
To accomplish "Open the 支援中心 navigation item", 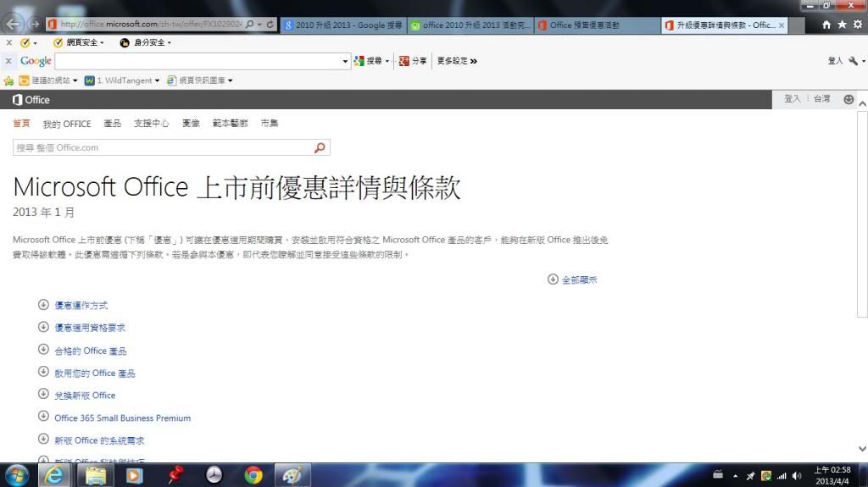I will click(x=151, y=124).
